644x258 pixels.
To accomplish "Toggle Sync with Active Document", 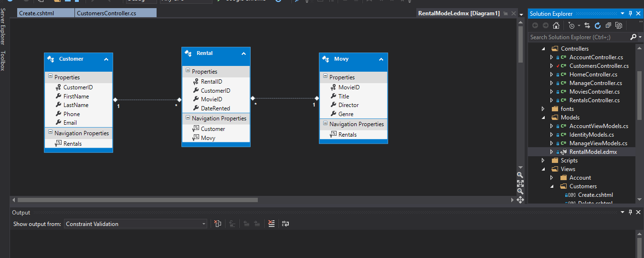I will coord(587,25).
